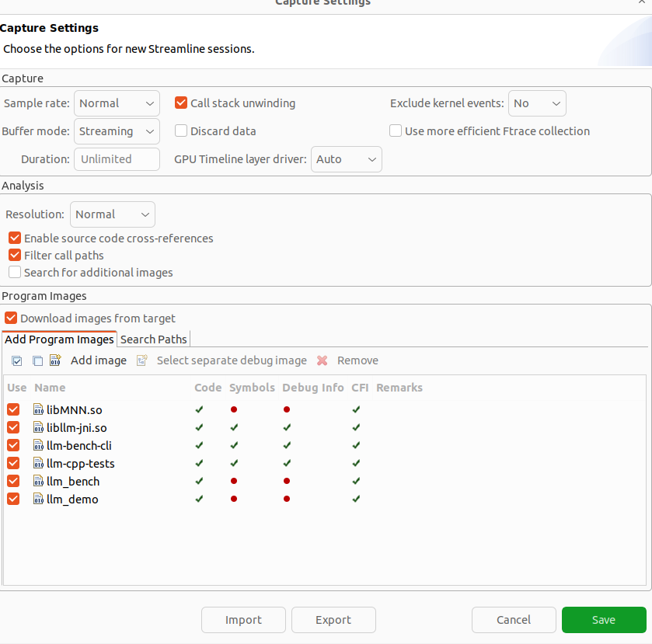
Task: Select the llm_bench row name
Action: point(73,482)
